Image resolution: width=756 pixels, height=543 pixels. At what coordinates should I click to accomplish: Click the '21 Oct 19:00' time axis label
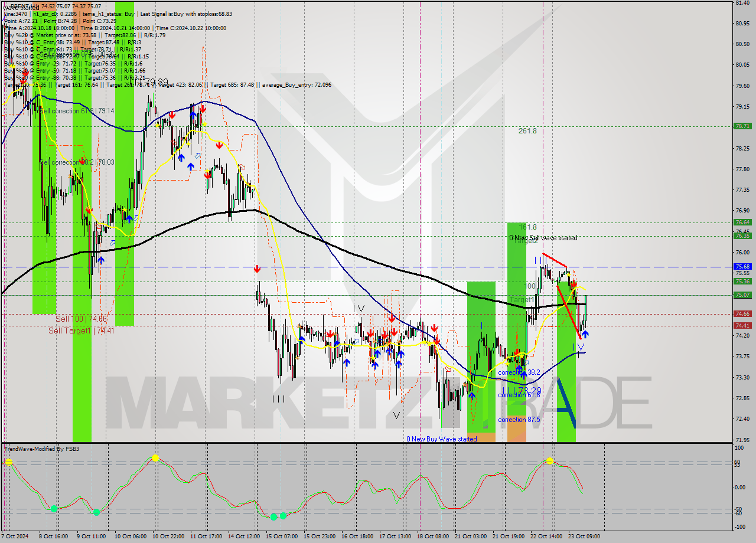point(509,536)
